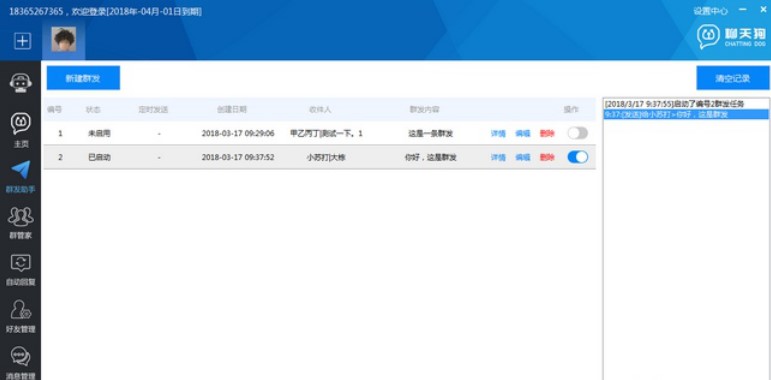Image resolution: width=771 pixels, height=380 pixels.
Task: Disable the toggle for task 2
Action: point(577,157)
